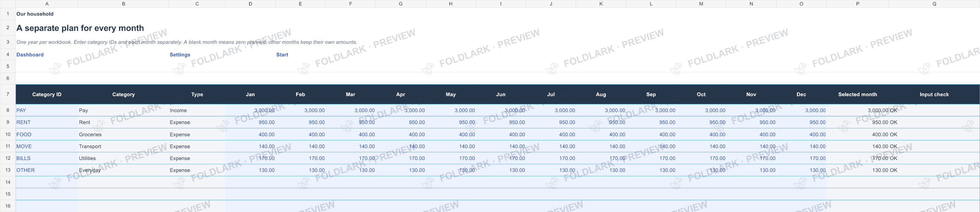Select row 13 header
The width and height of the screenshot is (980, 212).
tap(7, 170)
